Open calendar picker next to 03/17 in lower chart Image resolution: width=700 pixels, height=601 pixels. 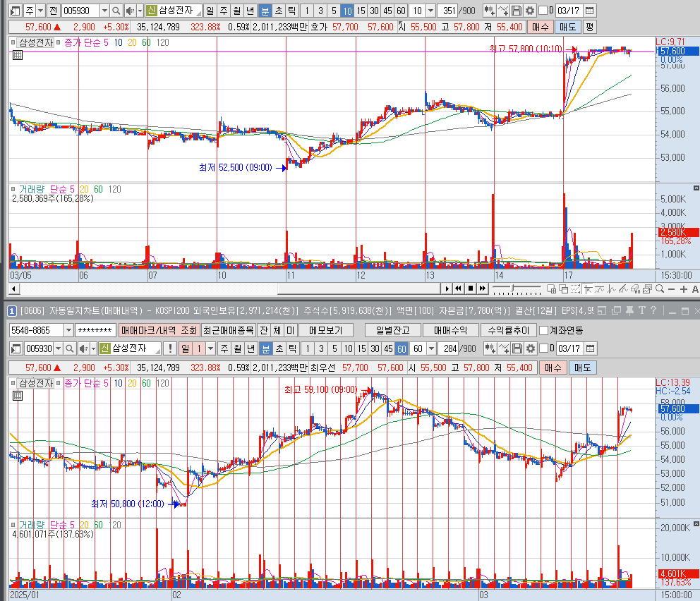[x=590, y=348]
